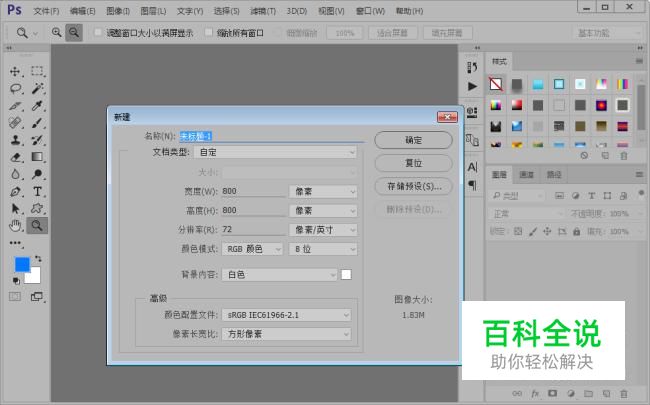
Task: Select the Rectangular Marquee tool
Action: pyautogui.click(x=37, y=71)
